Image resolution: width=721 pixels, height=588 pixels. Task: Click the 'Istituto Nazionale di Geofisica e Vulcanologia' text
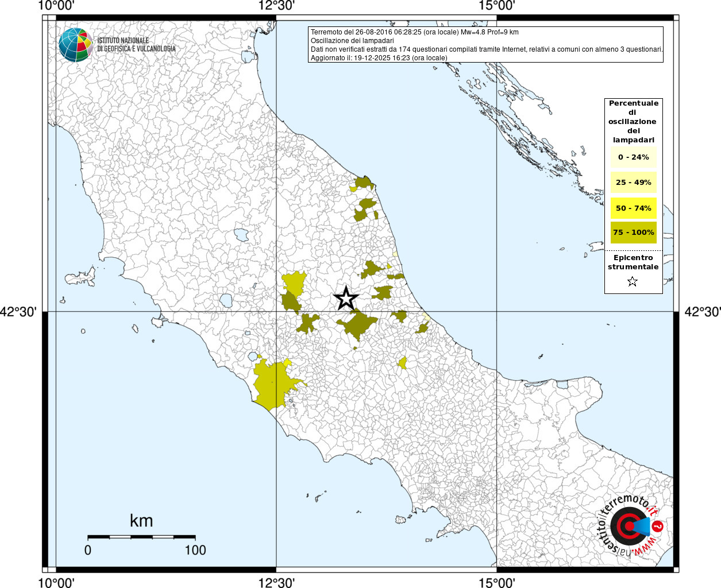[136, 45]
